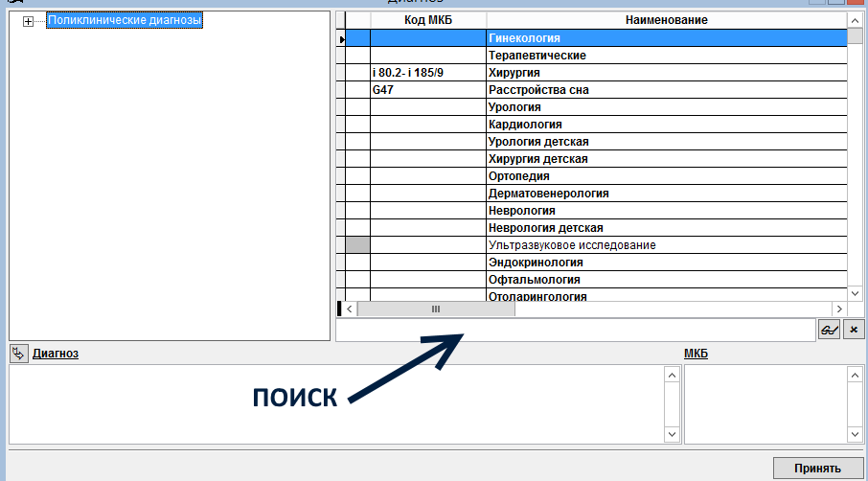The image size is (868, 481).
Task: Click inside the Диагноз text area
Action: click(335, 403)
